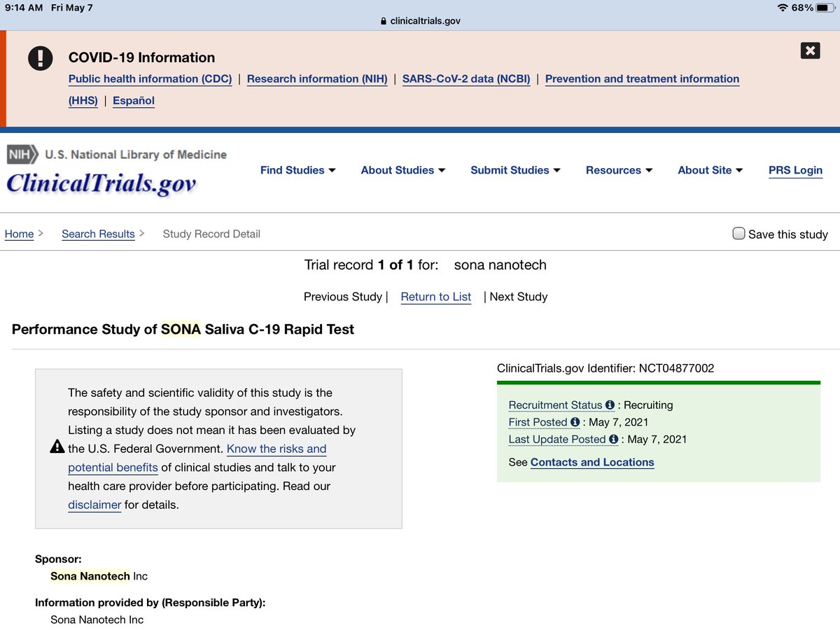
Task: Click the Return to List link
Action: (435, 297)
